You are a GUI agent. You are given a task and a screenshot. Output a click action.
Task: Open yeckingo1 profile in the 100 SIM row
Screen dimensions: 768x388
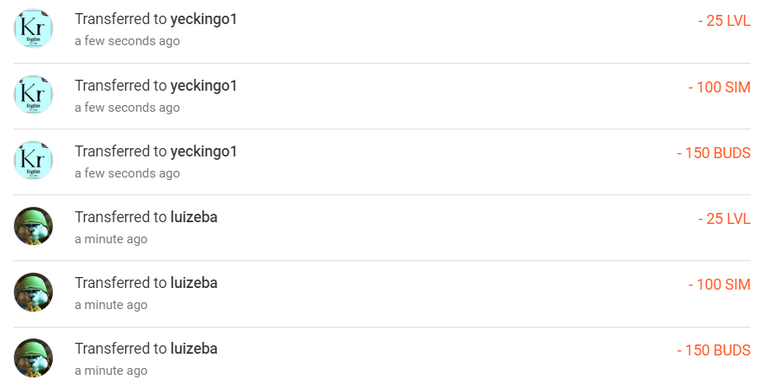pyautogui.click(x=204, y=86)
